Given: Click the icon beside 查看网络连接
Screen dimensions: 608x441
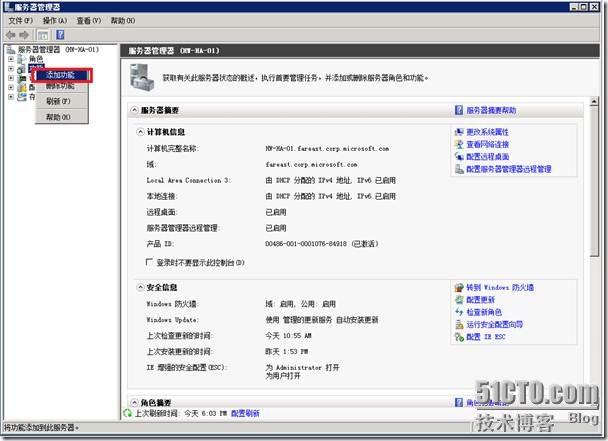Looking at the screenshot, I should point(459,145).
